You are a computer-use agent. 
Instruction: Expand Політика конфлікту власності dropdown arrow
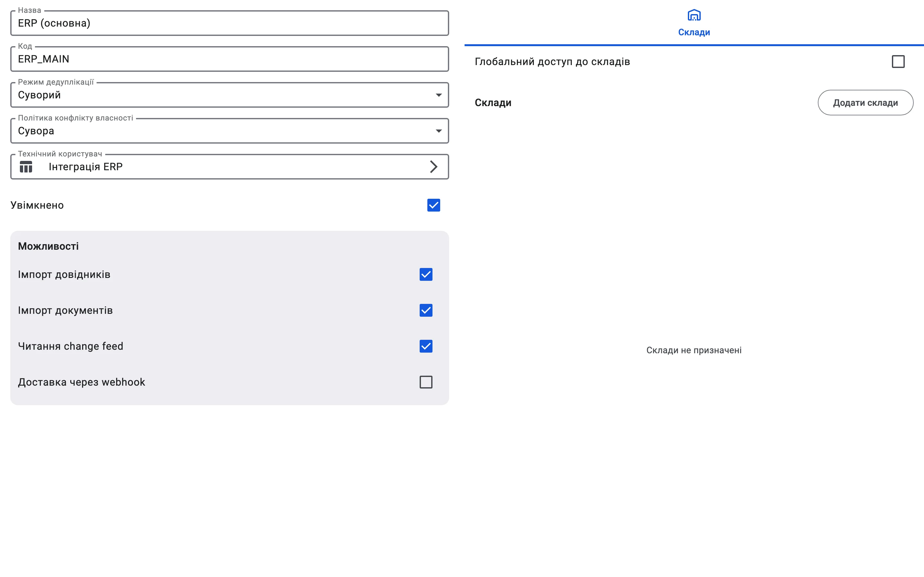pyautogui.click(x=439, y=131)
